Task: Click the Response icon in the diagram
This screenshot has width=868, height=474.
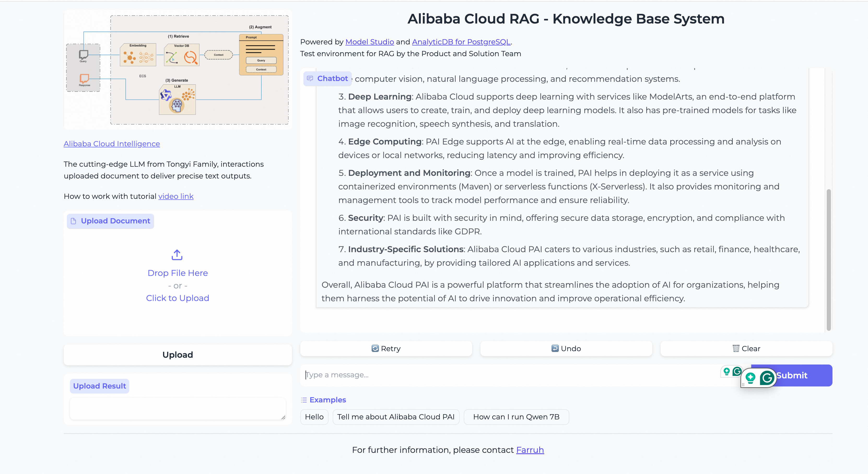Action: [84, 79]
